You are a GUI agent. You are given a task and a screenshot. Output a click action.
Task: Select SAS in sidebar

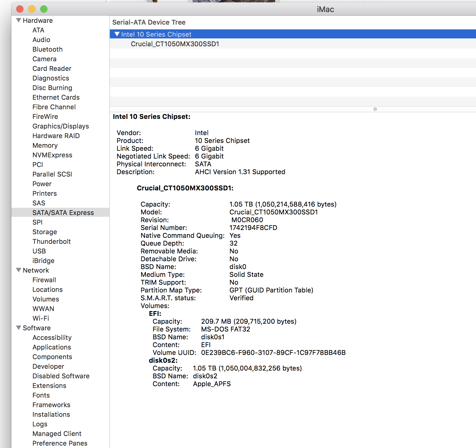pos(39,203)
